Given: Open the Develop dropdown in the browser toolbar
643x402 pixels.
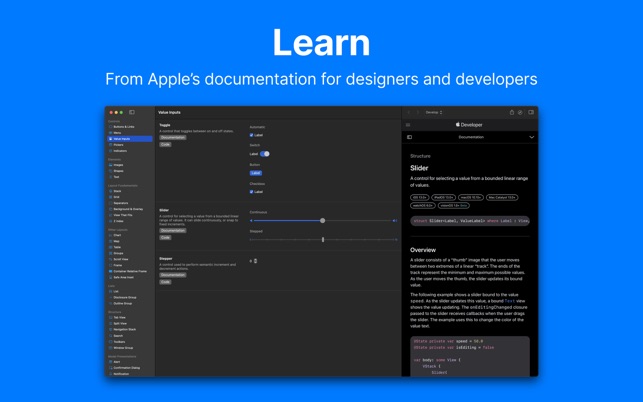Looking at the screenshot, I should (433, 112).
